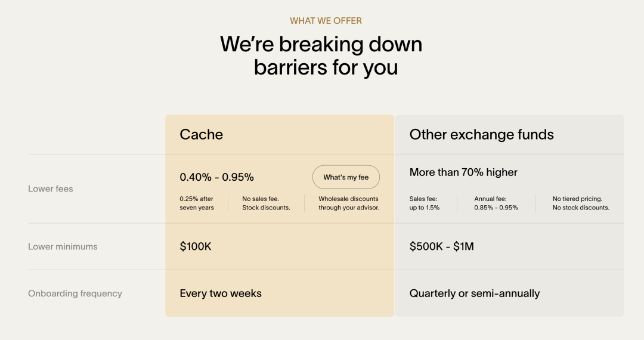This screenshot has height=340, width=644.
Task: Click the "WHAT WE OFFER" section label
Action: click(326, 21)
